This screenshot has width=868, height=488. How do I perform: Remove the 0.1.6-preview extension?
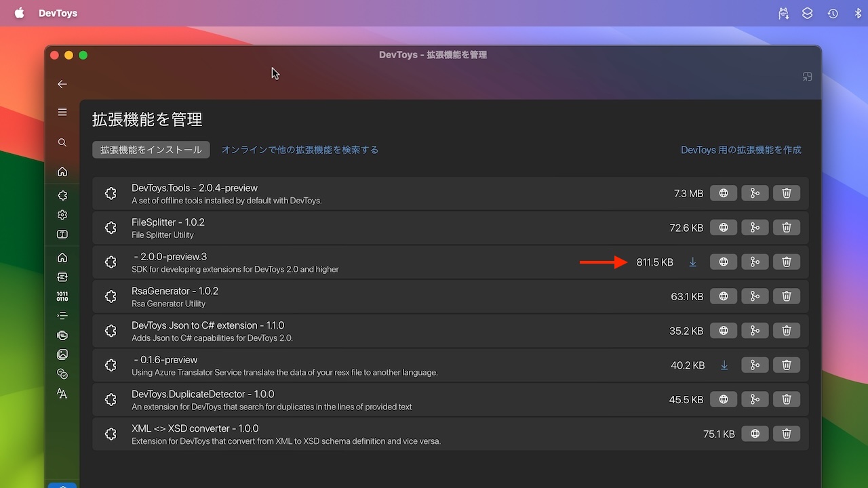[x=787, y=365]
